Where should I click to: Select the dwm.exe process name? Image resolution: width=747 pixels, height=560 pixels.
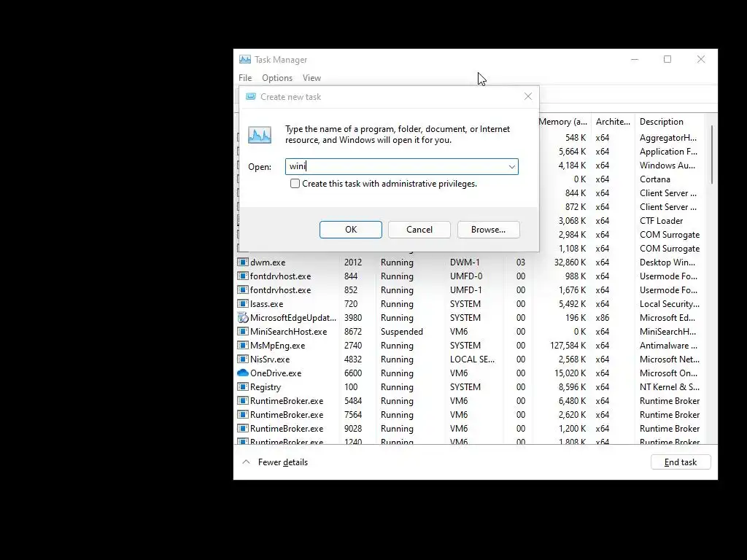(268, 262)
